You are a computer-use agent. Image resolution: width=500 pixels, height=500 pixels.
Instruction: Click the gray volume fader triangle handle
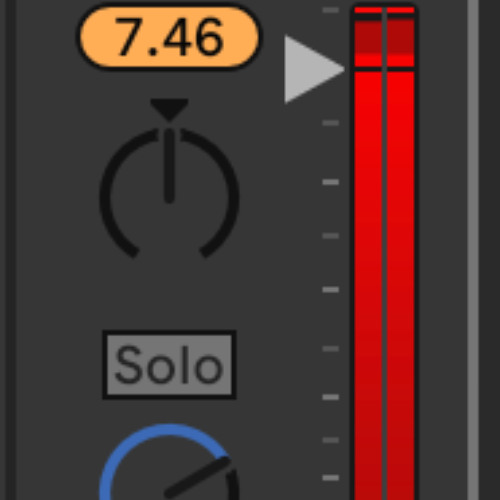pyautogui.click(x=313, y=70)
